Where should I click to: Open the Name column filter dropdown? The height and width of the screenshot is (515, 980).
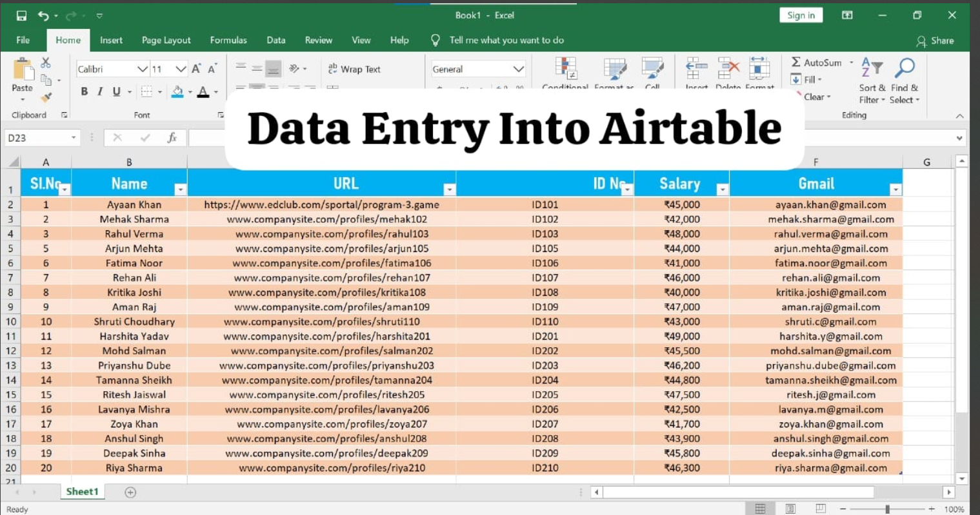[180, 189]
